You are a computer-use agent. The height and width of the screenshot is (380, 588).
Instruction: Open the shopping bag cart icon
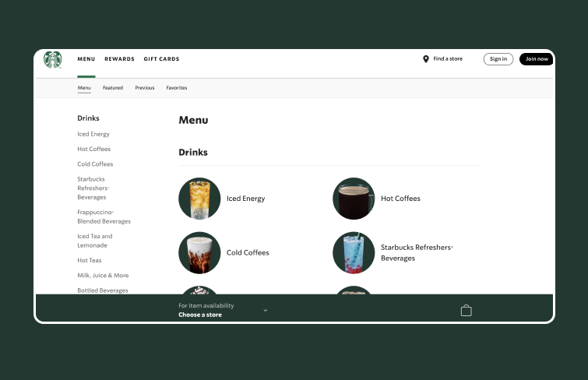coord(467,310)
